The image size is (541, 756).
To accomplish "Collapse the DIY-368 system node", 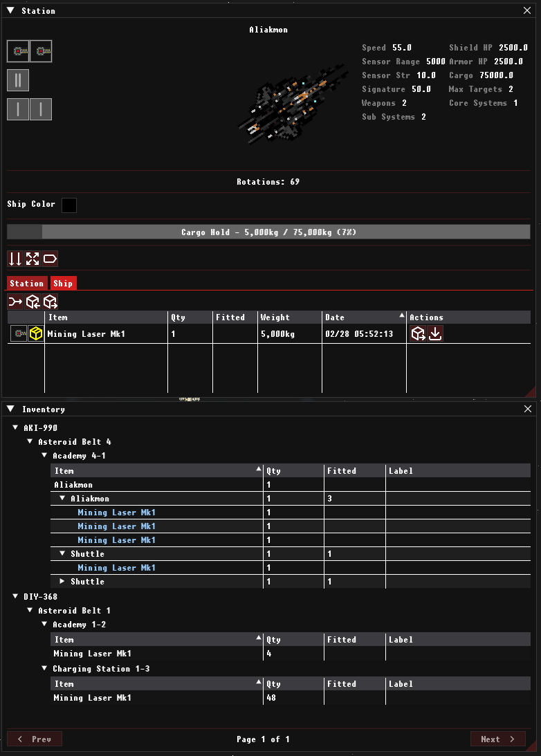I will [x=15, y=596].
